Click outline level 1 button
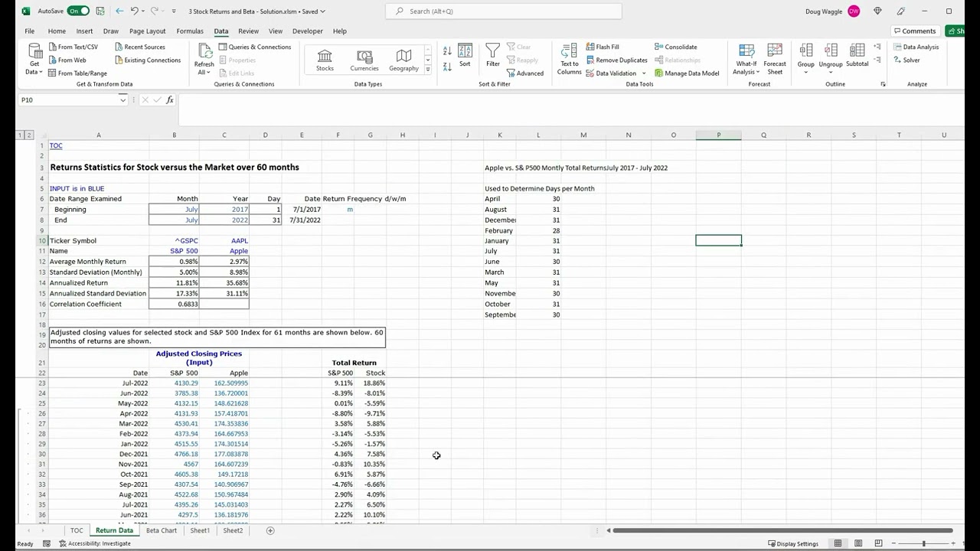Screen dimensions: 980x551 21,135
